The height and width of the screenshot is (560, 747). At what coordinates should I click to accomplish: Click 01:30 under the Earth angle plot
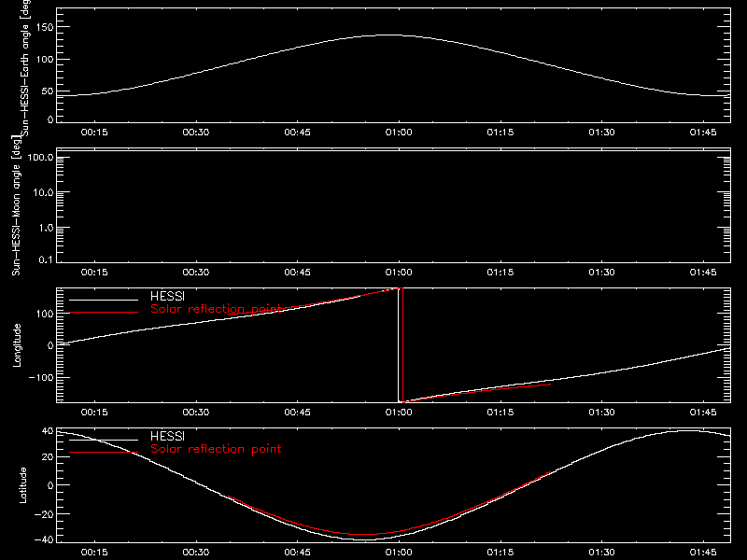[601, 133]
